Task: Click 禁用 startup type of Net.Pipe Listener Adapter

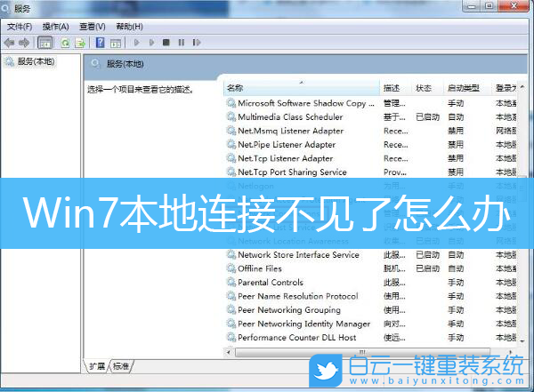Action: point(456,145)
